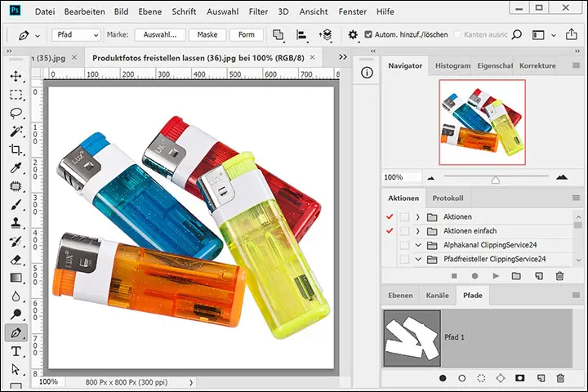Load path as selection in Pfade panel
588x392 pixels.
pyautogui.click(x=481, y=379)
